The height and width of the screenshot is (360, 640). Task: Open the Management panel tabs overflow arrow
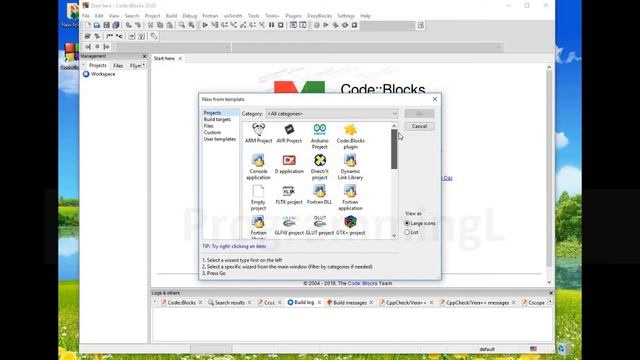pyautogui.click(x=144, y=65)
